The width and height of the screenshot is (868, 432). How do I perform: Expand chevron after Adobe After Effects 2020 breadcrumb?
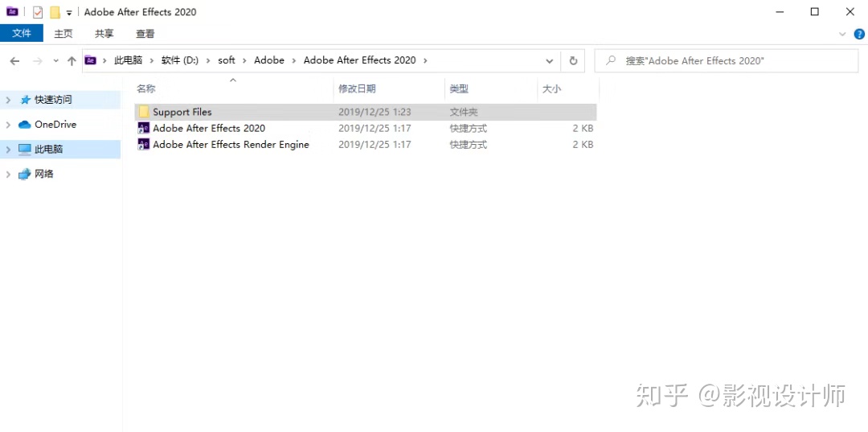(x=425, y=60)
